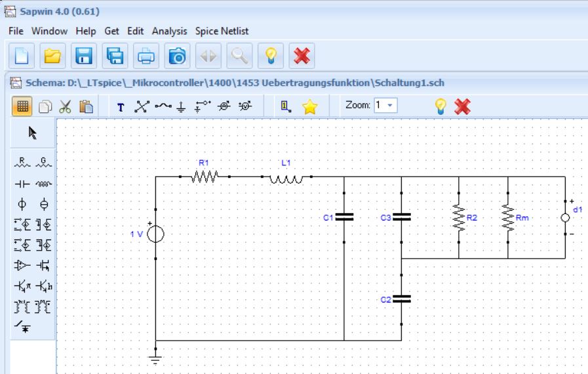Open the File menu

16,31
